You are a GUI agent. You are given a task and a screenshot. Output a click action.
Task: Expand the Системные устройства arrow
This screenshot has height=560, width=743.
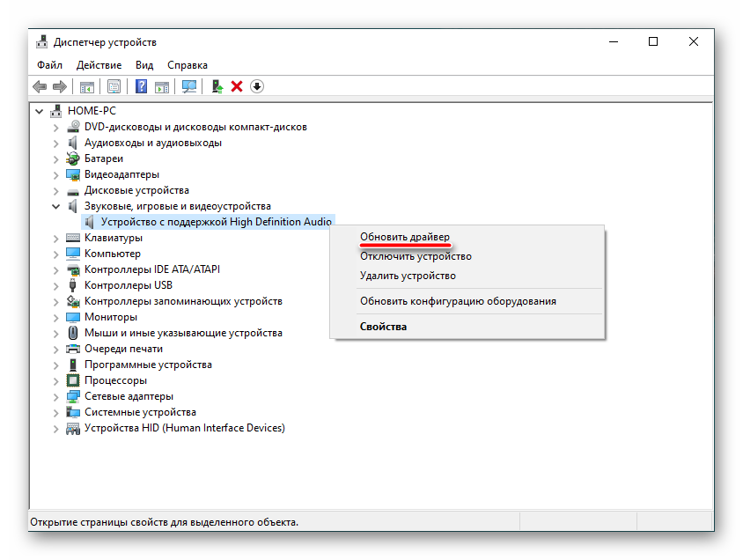point(56,413)
